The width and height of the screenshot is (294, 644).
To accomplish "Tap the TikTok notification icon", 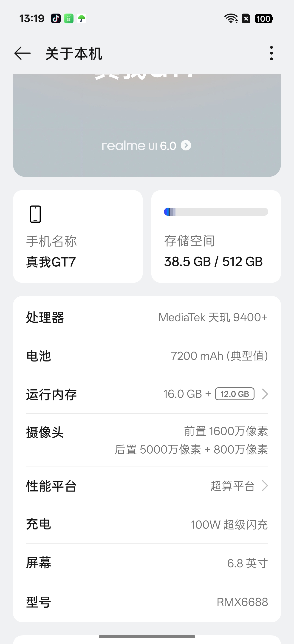I will 56,18.
